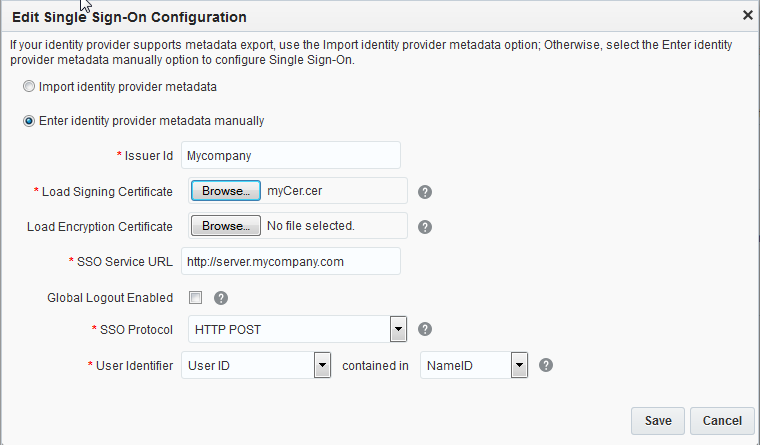Screen dimensions: 760x445
Task: Show help for User Identifier field
Action: pyautogui.click(x=546, y=365)
